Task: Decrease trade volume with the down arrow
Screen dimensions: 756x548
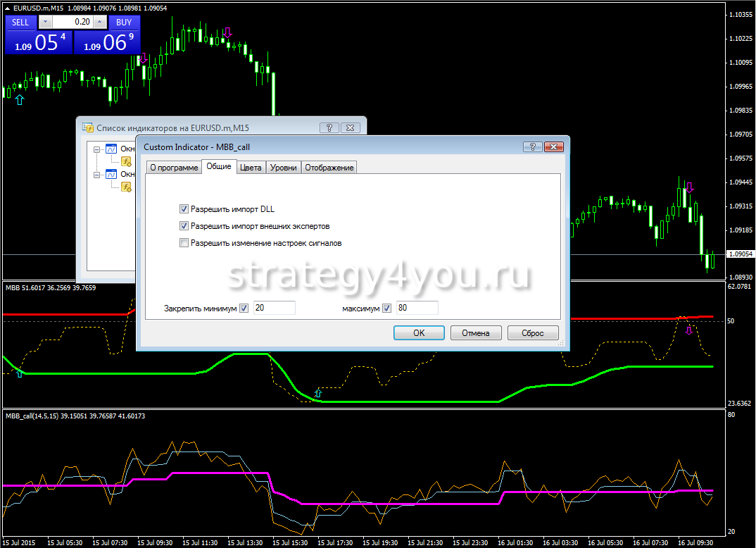Action: coord(46,22)
